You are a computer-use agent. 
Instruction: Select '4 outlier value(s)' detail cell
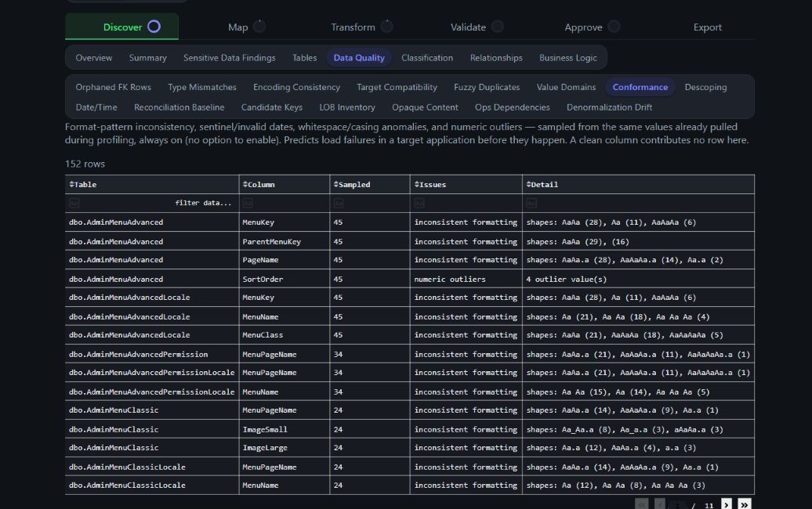pyautogui.click(x=638, y=280)
